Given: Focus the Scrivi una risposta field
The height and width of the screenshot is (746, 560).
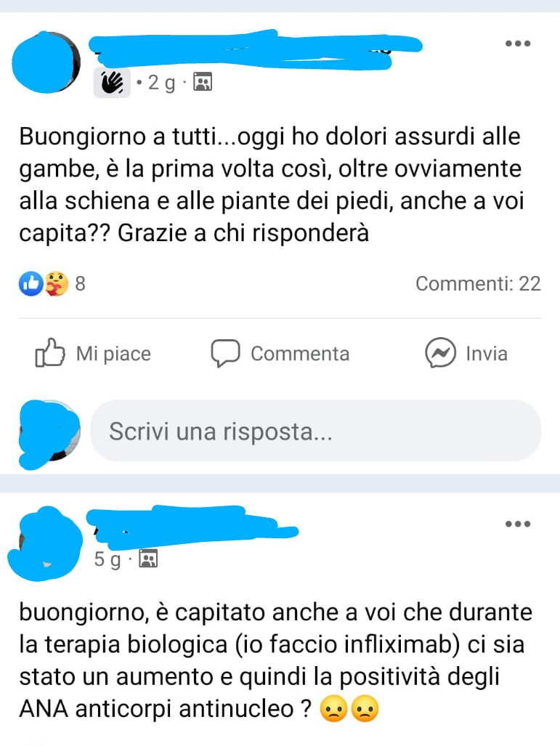Looking at the screenshot, I should 315,431.
